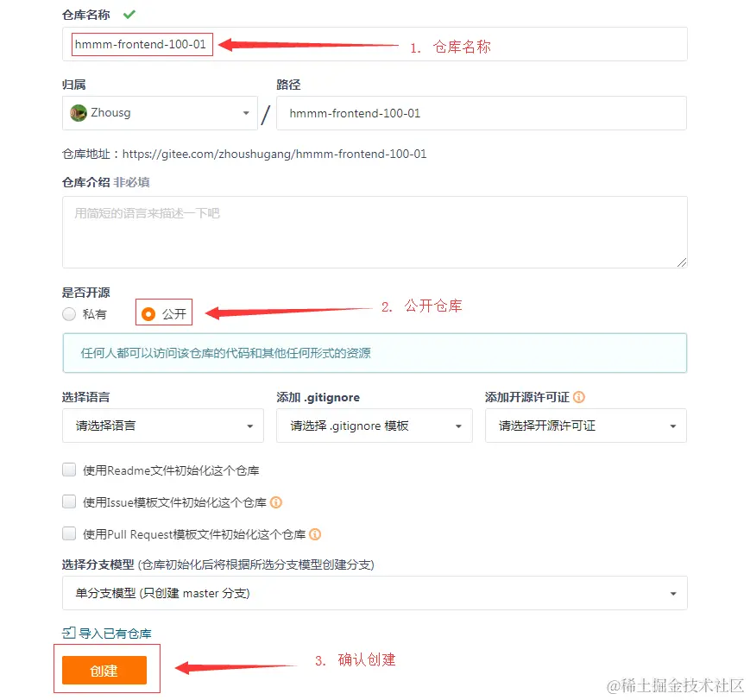Click the notice 任何人都可以访问该仓库的代码
The height and width of the screenshot is (700, 750).
coord(375,353)
